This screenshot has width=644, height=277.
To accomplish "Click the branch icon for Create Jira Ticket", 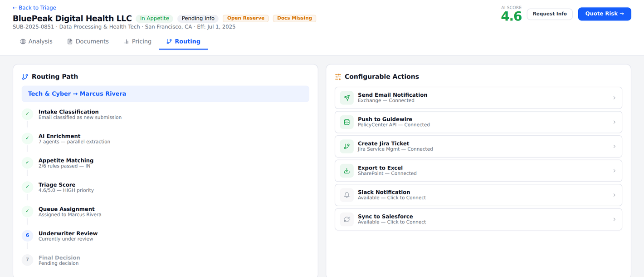I will click(x=347, y=146).
